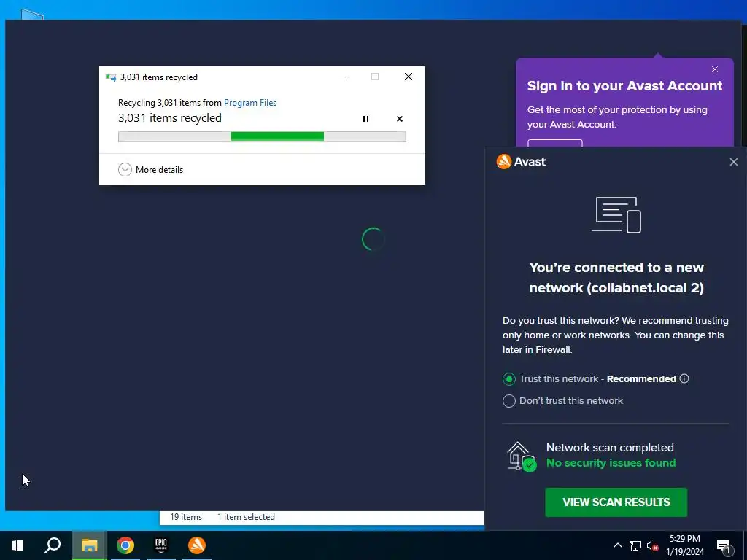Click the devices illustration icon in Avast popup
This screenshot has width=747, height=560.
(x=616, y=215)
